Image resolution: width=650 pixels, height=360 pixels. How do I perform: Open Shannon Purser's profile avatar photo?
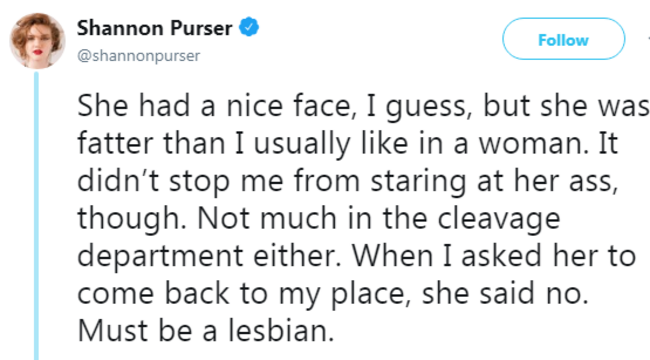tap(37, 41)
